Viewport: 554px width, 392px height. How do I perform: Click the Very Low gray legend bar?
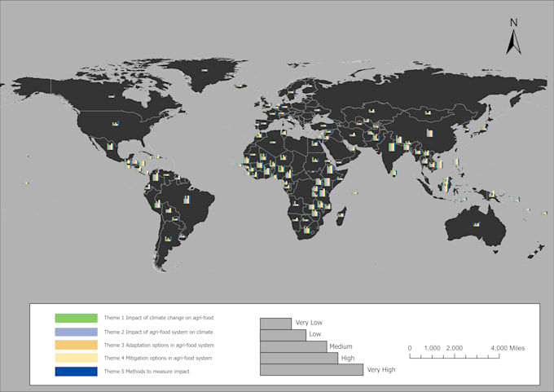(275, 324)
